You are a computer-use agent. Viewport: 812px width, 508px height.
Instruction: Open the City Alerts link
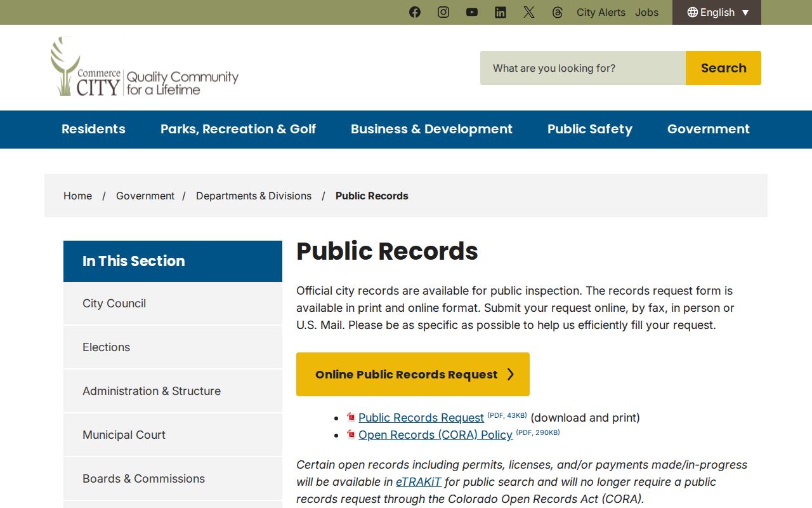[x=601, y=12]
